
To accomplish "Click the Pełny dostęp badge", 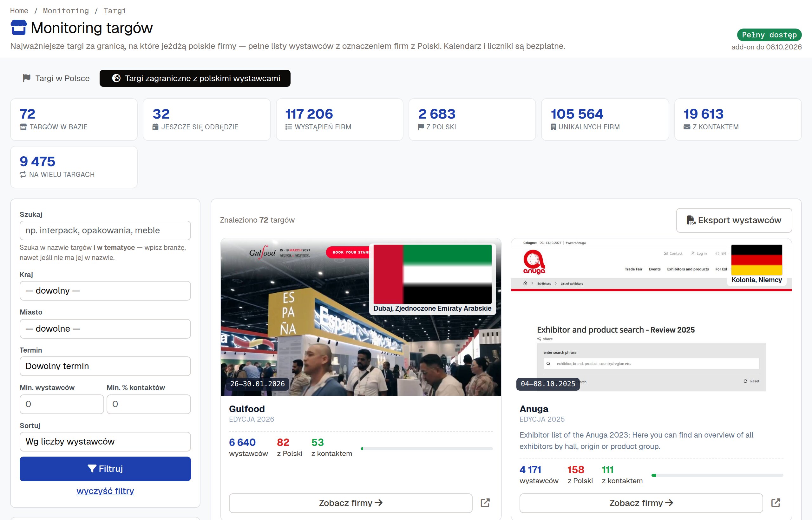I will coord(769,35).
